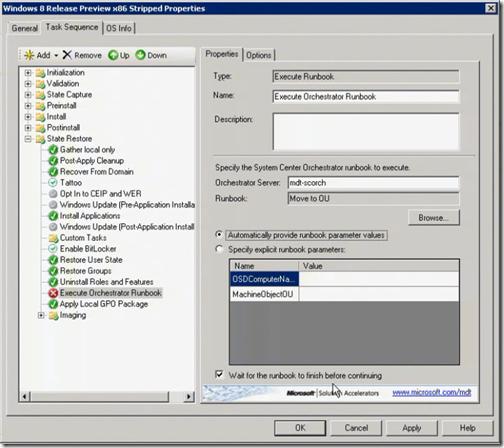
Task: Select the State Restore folder icon
Action: [x=40, y=139]
